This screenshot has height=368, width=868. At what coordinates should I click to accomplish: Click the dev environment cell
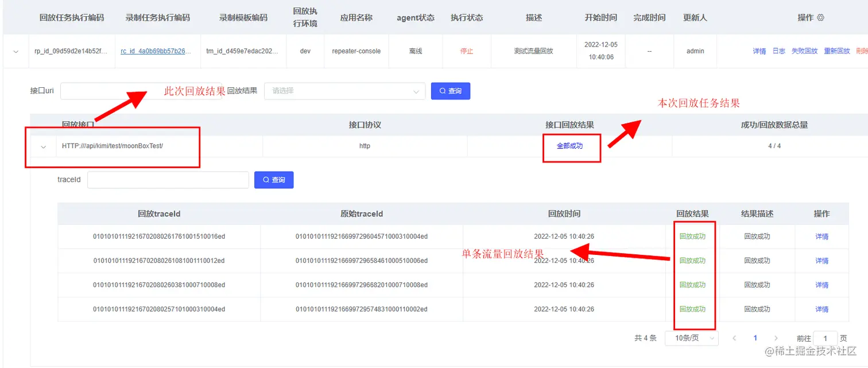[x=305, y=51]
